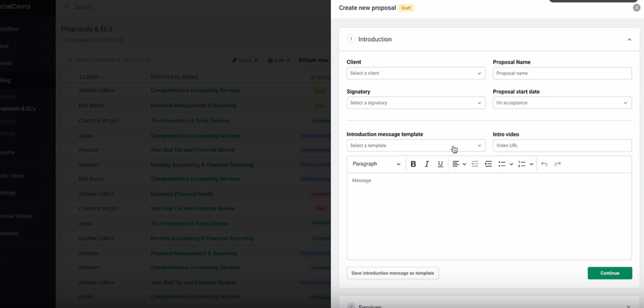Image resolution: width=644 pixels, height=308 pixels.
Task: Open the Paragraph style dropdown
Action: (376, 164)
